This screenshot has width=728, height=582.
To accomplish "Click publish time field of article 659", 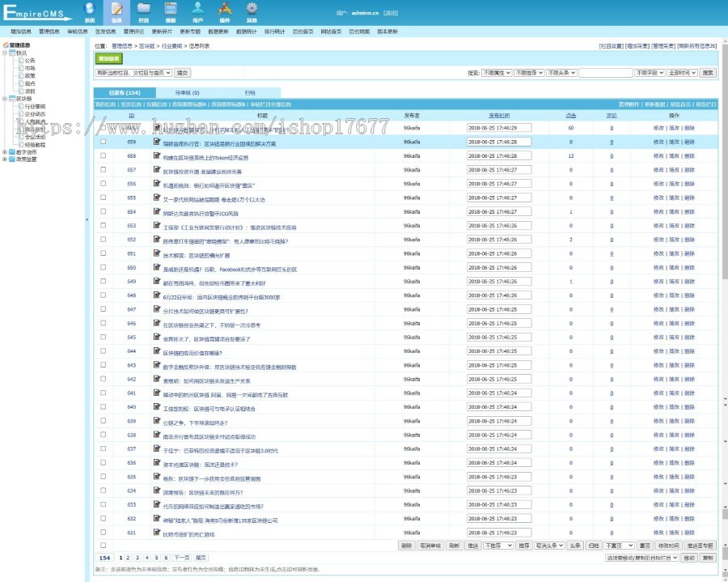I will (x=499, y=142).
